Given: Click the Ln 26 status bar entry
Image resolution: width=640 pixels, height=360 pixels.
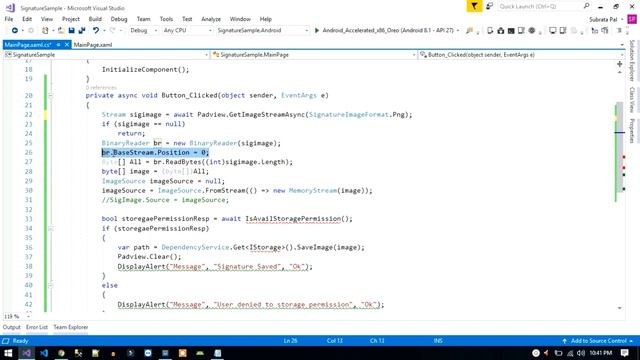Looking at the screenshot, I should (x=290, y=341).
